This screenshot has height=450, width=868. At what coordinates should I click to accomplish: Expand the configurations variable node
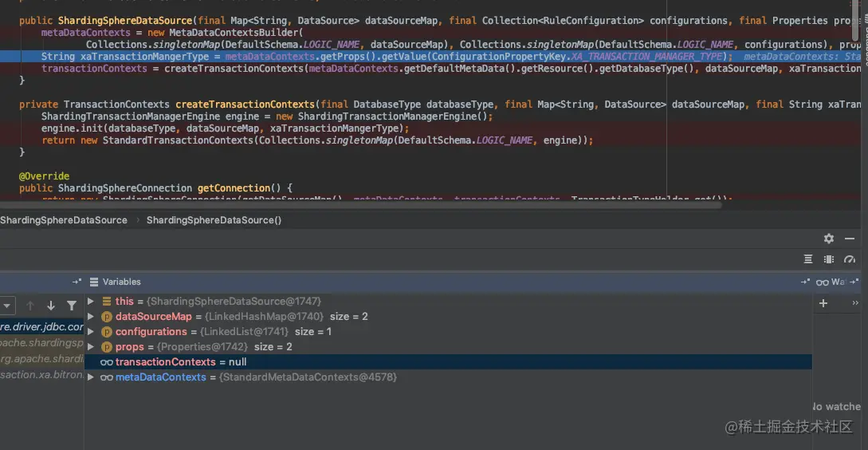coord(91,331)
